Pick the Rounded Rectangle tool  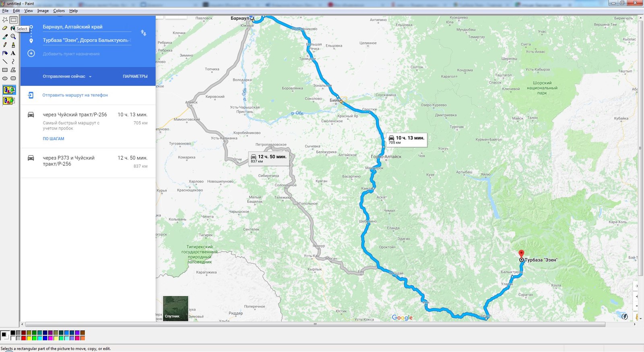(x=13, y=78)
